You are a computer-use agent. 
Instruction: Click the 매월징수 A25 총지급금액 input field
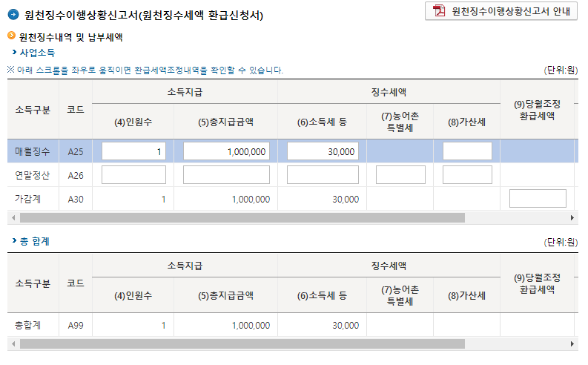226,151
